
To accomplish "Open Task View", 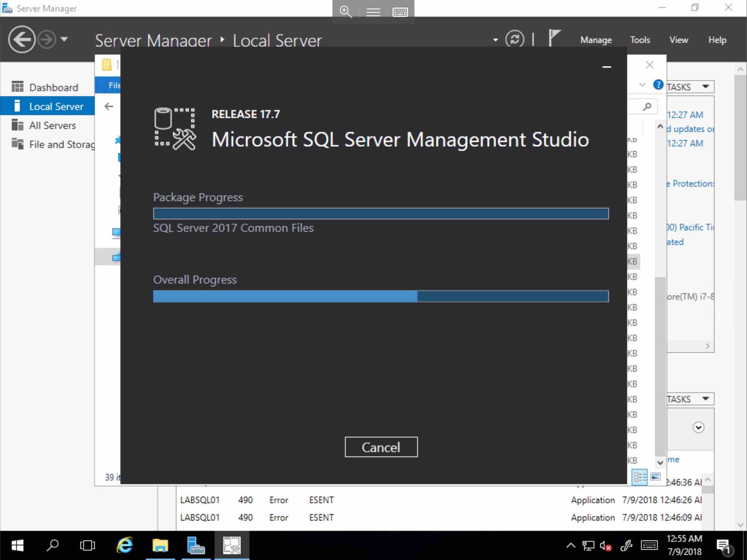I will tap(87, 545).
